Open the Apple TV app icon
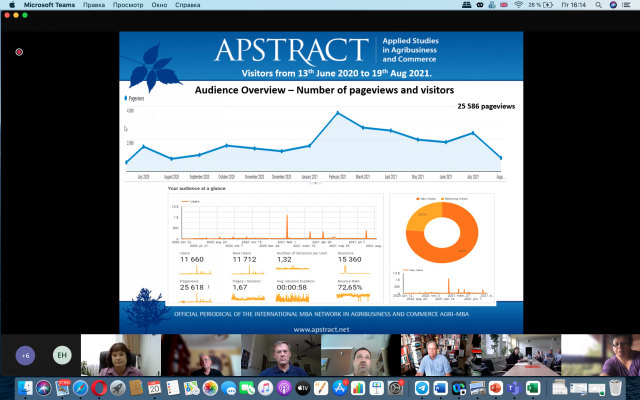The height and width of the screenshot is (400, 640). 302,388
